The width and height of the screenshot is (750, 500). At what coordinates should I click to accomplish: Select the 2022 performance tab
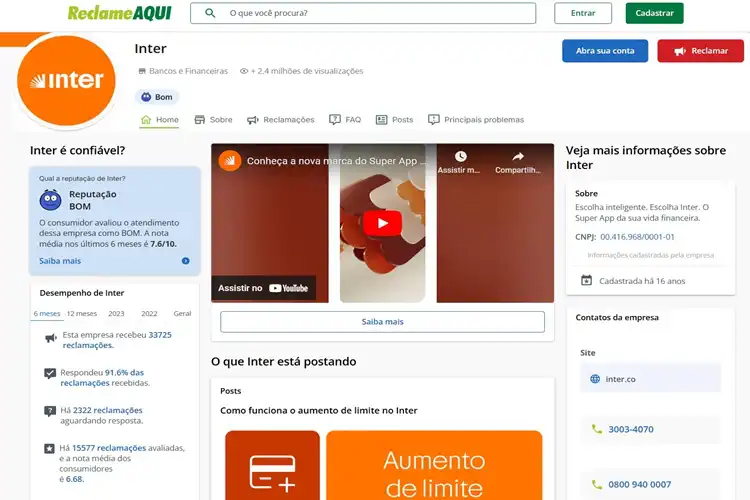149,313
